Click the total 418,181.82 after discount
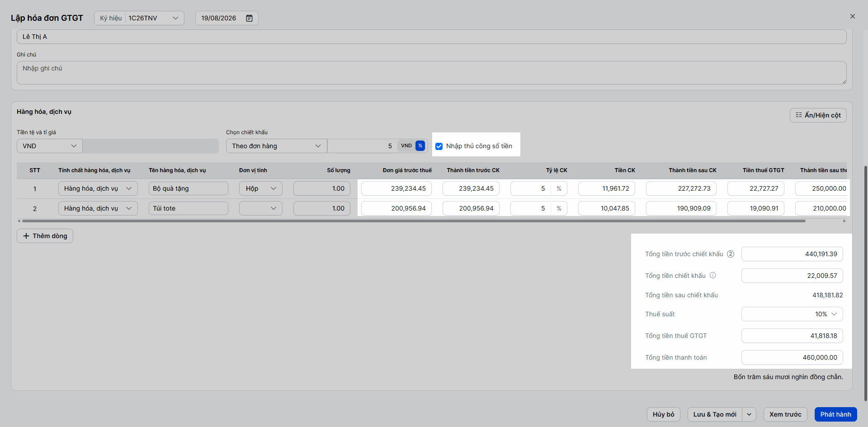This screenshot has width=868, height=427. [827, 295]
